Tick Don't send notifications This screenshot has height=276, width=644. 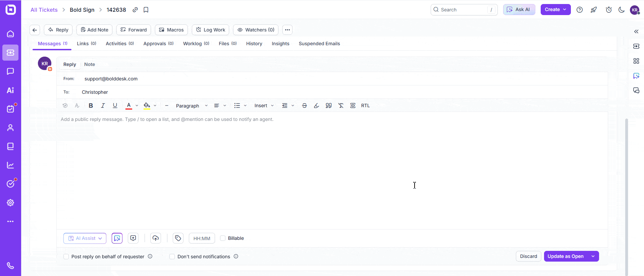(x=172, y=257)
